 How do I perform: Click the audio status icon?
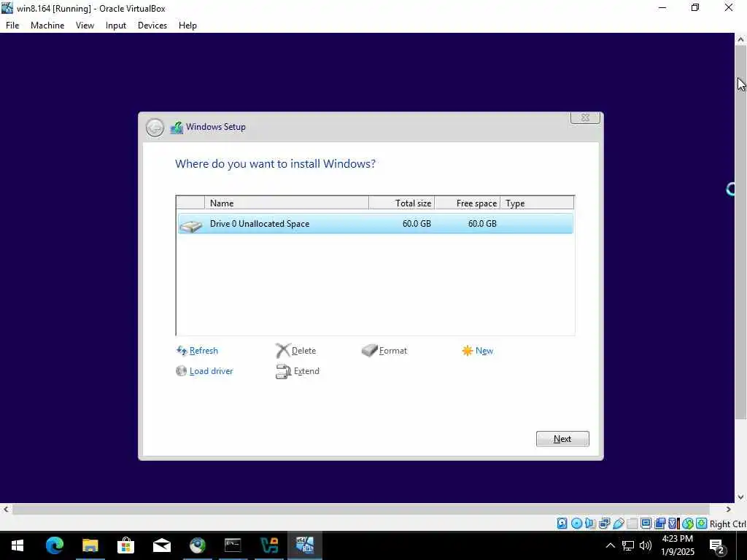[590, 524]
